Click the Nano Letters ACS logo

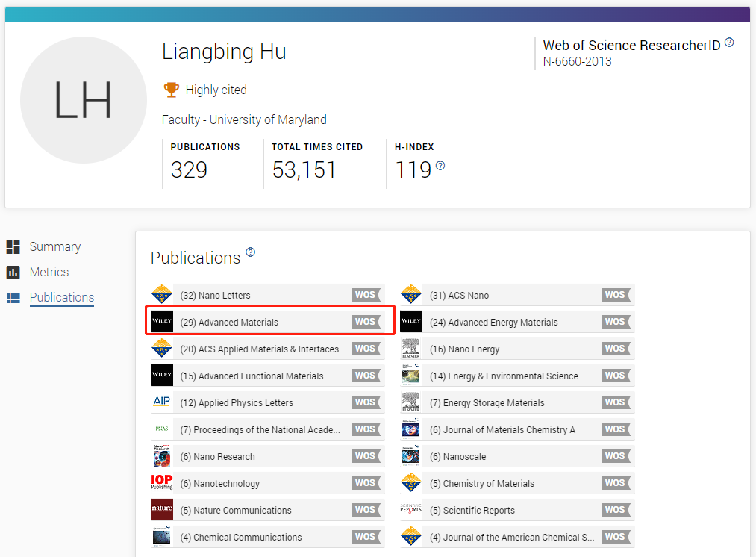[161, 295]
